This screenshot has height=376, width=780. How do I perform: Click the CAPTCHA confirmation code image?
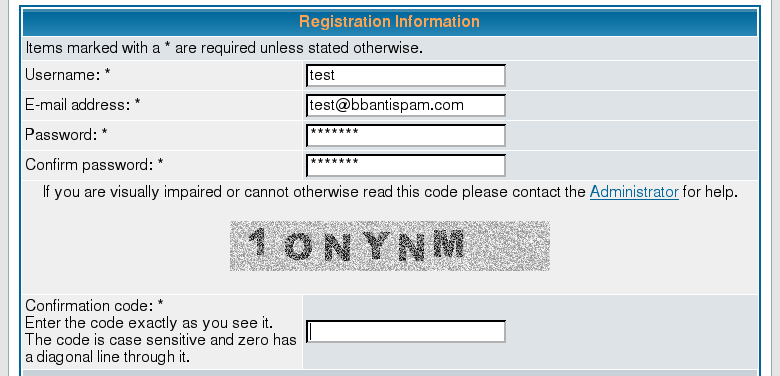click(390, 246)
